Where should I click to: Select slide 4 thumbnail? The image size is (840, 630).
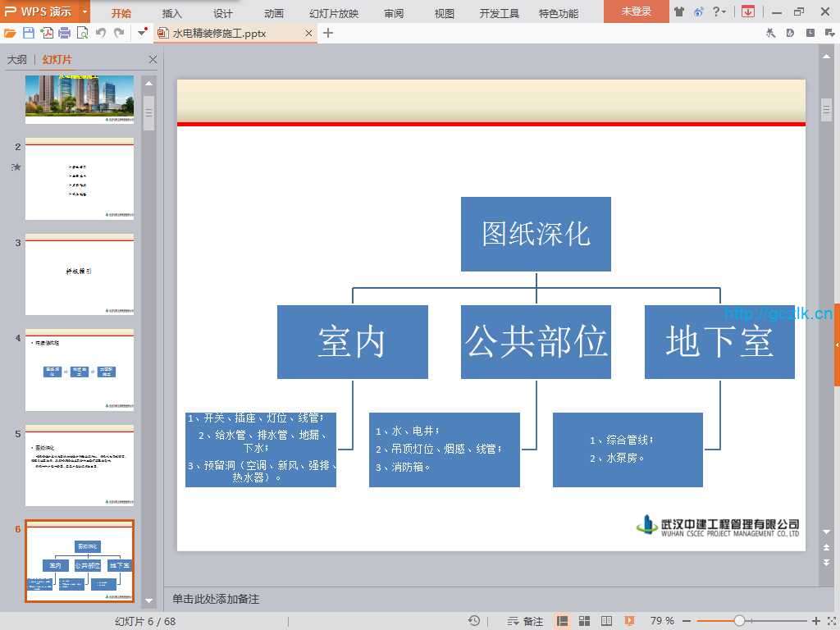pyautogui.click(x=80, y=370)
